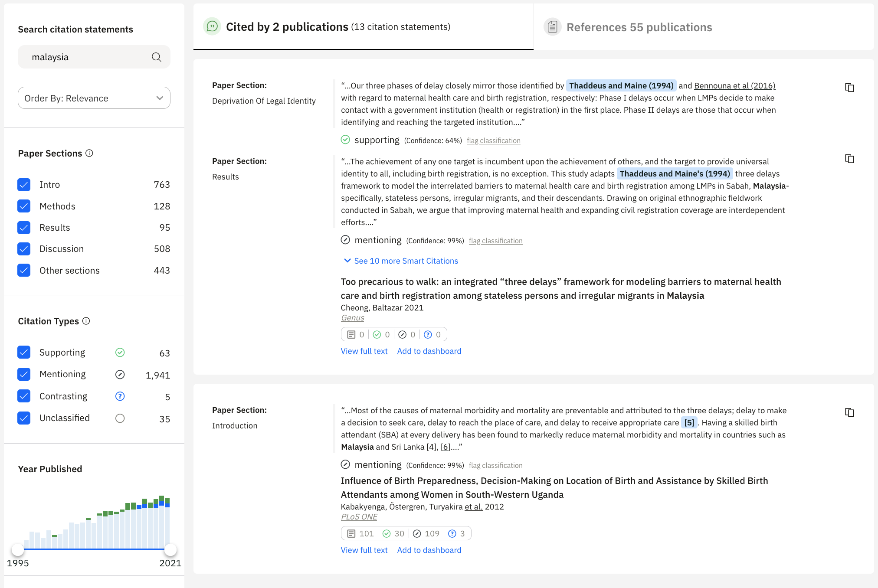Click Add to dashboard for Uganda paper
Image resolution: width=878 pixels, height=588 pixels.
click(429, 550)
